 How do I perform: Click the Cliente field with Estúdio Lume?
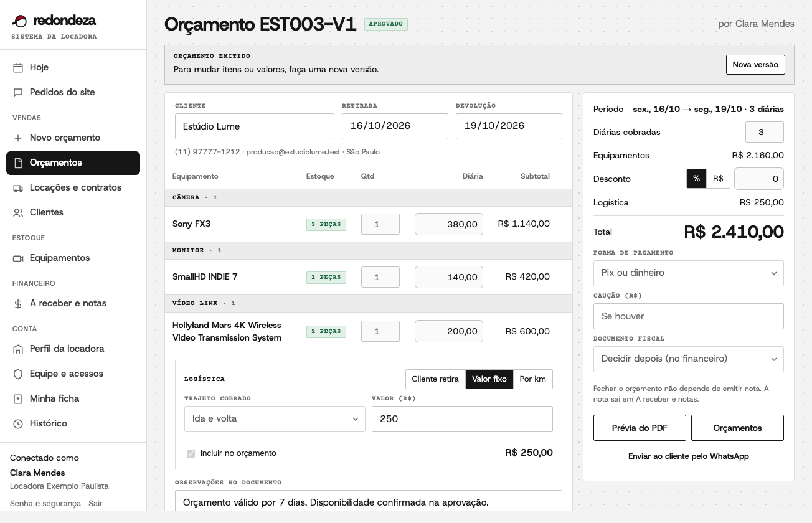[255, 126]
